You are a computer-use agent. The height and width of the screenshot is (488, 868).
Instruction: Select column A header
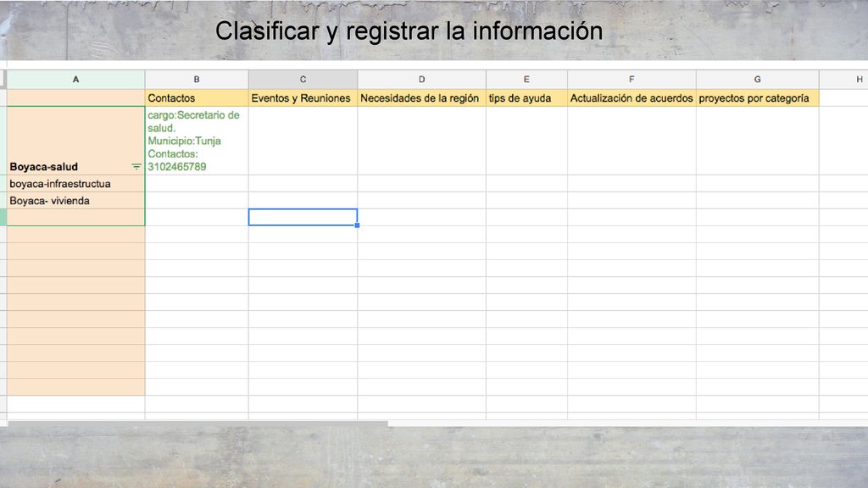click(x=75, y=79)
